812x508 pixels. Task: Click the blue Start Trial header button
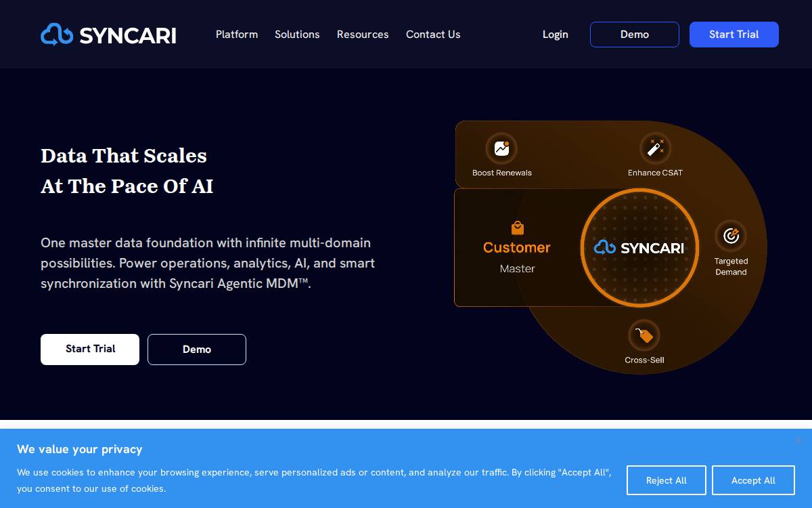click(x=734, y=35)
